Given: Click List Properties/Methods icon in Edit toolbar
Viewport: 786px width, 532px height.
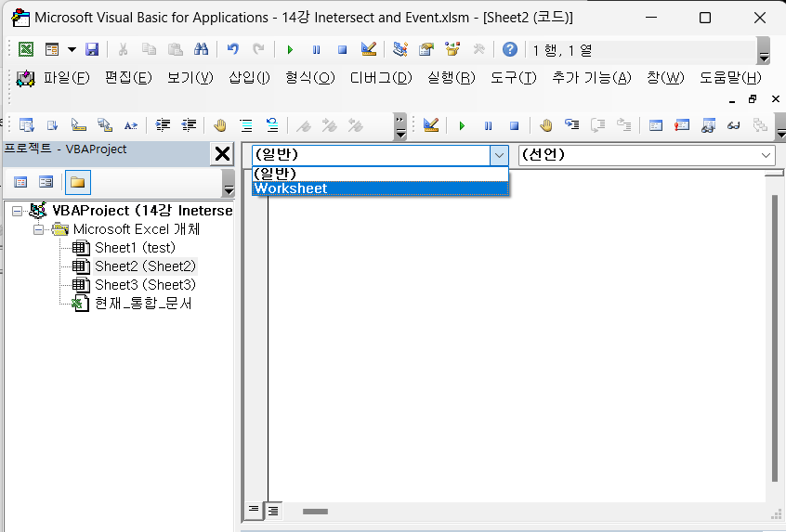Looking at the screenshot, I should (x=26, y=125).
